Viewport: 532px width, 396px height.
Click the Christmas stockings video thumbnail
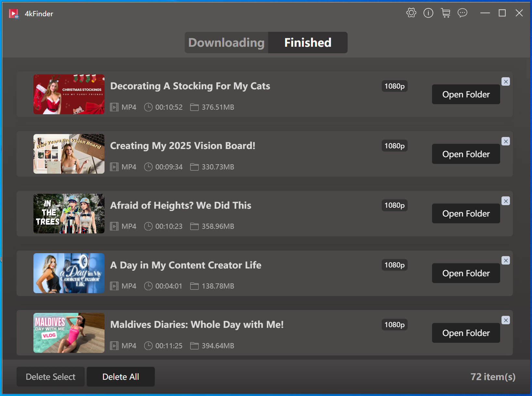(69, 94)
